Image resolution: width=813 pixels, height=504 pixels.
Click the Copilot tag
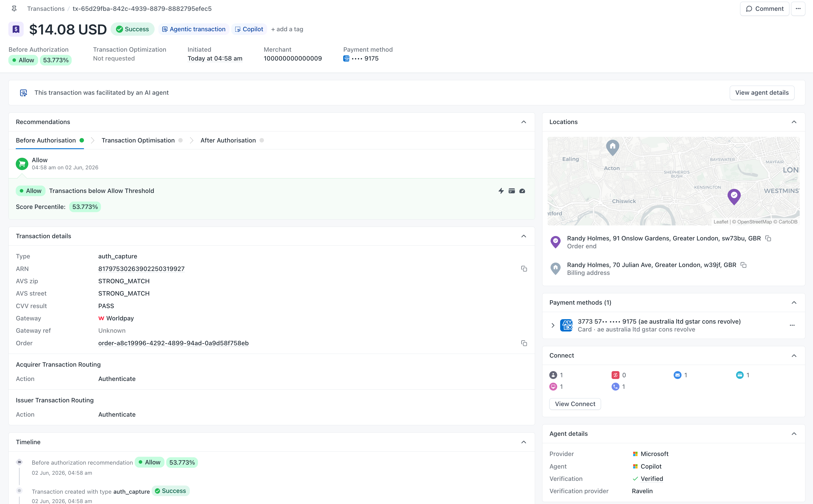(249, 29)
